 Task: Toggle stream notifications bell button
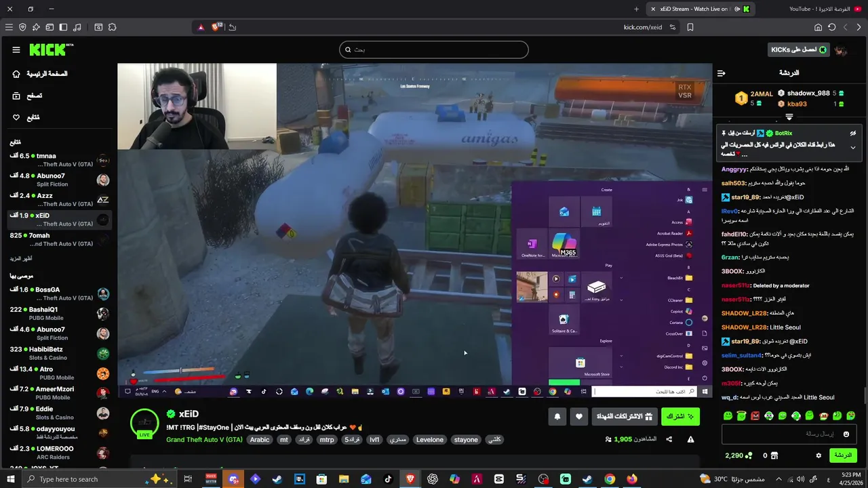(x=557, y=417)
